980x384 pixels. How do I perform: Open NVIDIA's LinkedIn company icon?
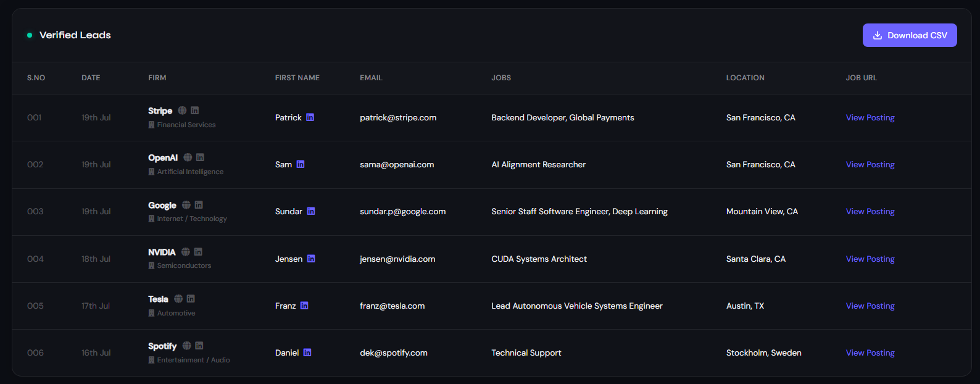(198, 252)
